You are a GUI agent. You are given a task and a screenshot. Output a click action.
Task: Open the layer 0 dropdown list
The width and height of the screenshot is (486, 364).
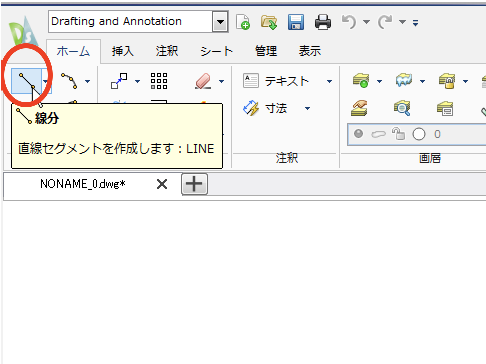point(417,134)
